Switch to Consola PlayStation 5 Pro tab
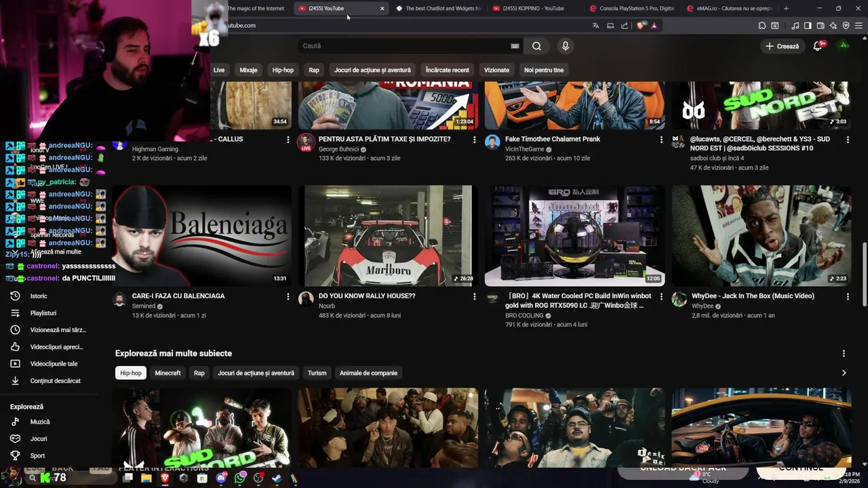The image size is (868, 488). pos(632,8)
